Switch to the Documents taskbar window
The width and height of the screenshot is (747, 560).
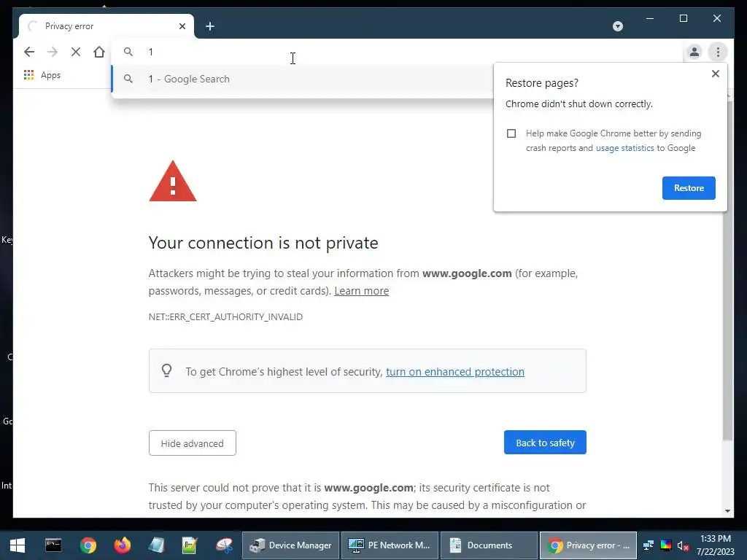pos(489,545)
